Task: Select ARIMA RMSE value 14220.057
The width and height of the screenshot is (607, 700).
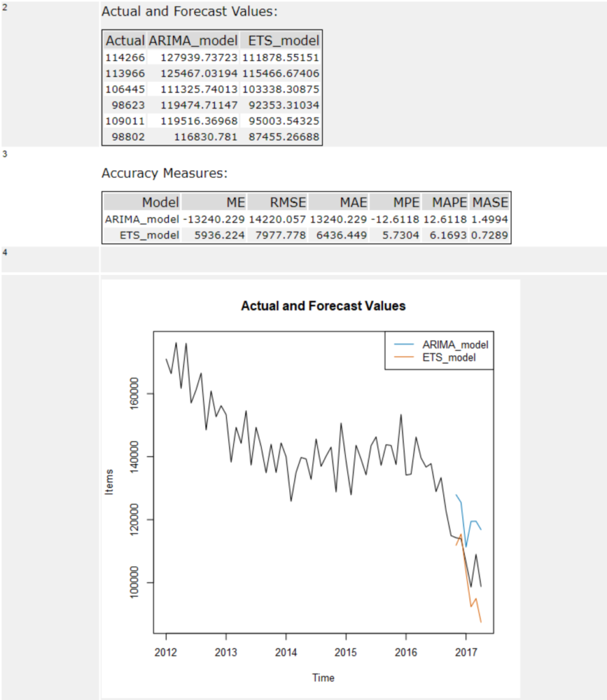Action: [277, 219]
